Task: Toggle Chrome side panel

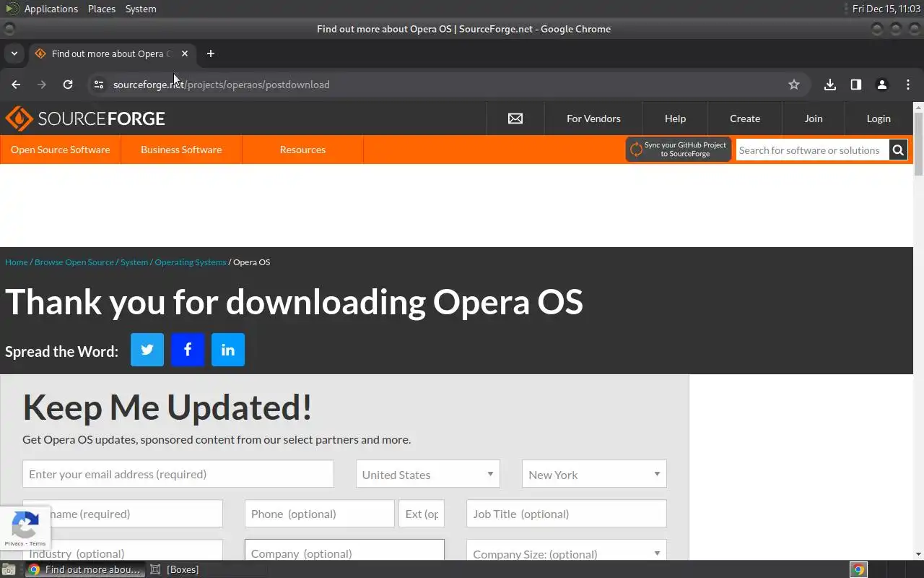Action: click(856, 85)
